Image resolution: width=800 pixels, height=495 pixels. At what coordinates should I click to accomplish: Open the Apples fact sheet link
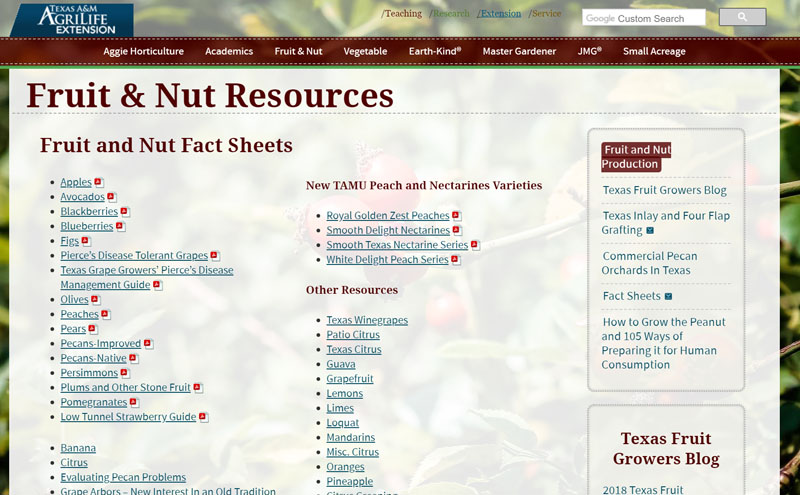[x=76, y=182]
